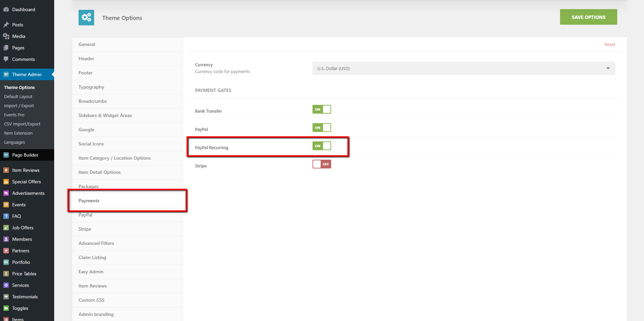Screen dimensions: 644x321
Task: Click the Comments bubble icon
Action: (6, 59)
